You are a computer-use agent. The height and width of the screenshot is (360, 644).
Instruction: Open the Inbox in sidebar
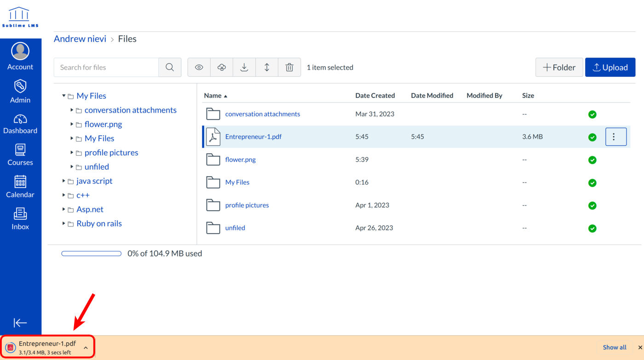(20, 219)
